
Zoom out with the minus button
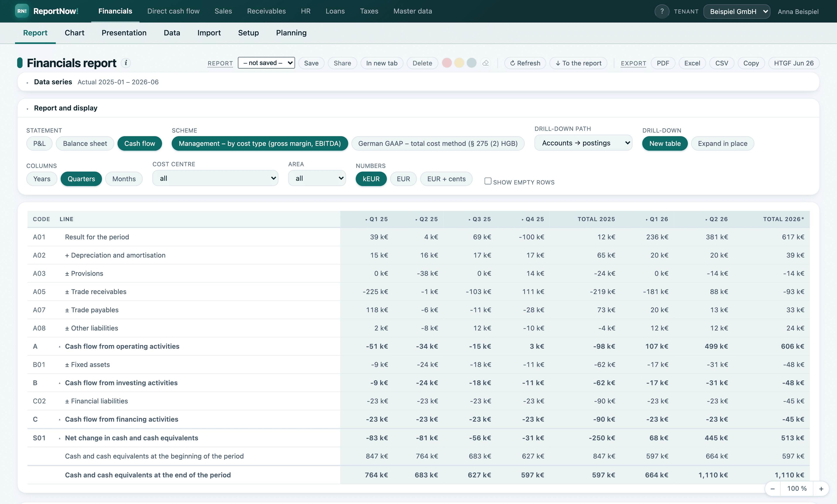click(x=772, y=489)
